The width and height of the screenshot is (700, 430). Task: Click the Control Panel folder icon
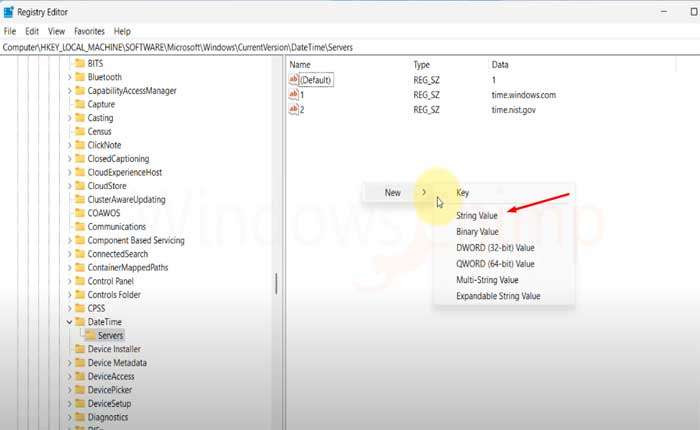80,281
